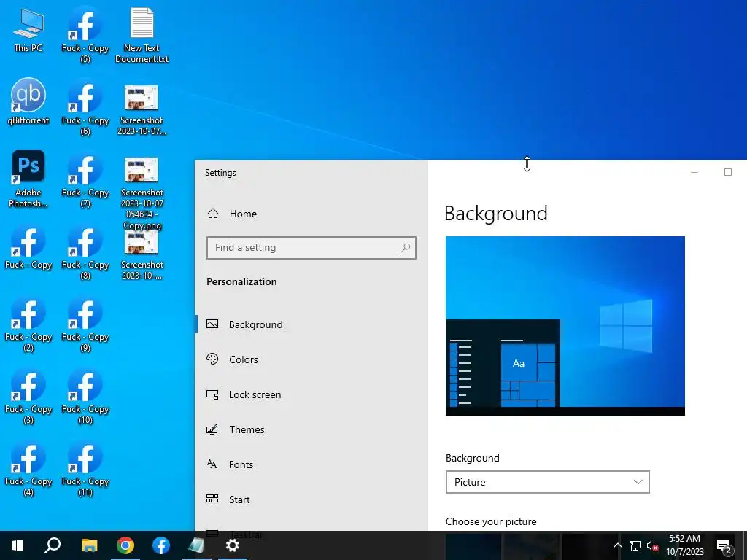Show hidden system tray icons
The image size is (747, 560).
pyautogui.click(x=617, y=545)
